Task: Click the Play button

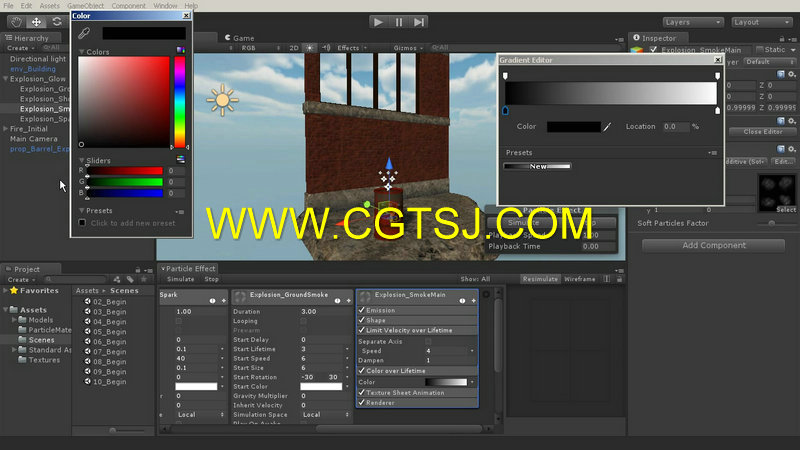Action: pyautogui.click(x=378, y=22)
